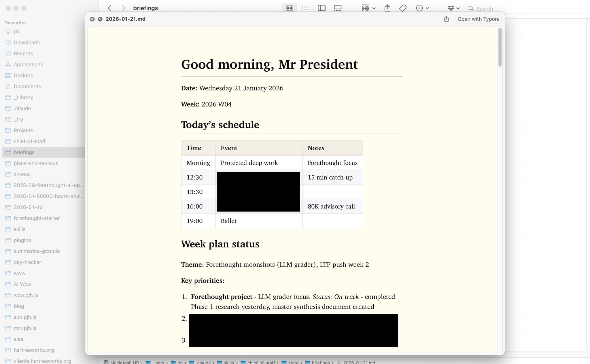590x364 pixels.
Task: Open the Share menu from the Finder toolbar
Action: 387,8
